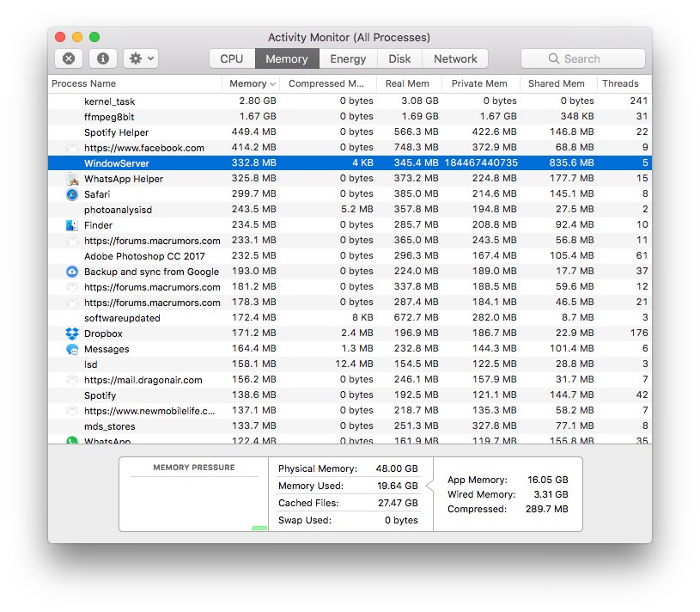Screen dimensions: 700x612
Task: Close the Activity Monitor window
Action: [x=60, y=37]
